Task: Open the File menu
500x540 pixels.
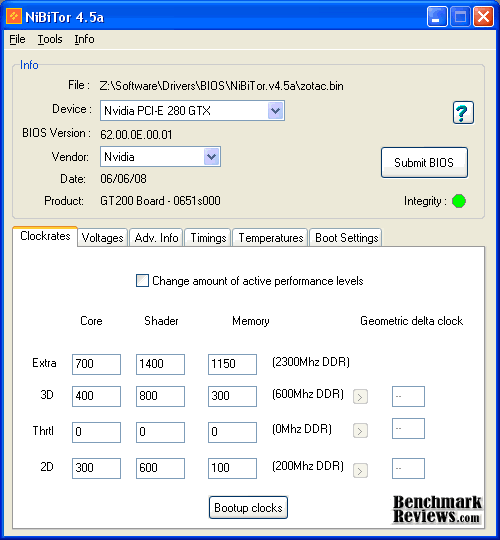Action: 17,39
